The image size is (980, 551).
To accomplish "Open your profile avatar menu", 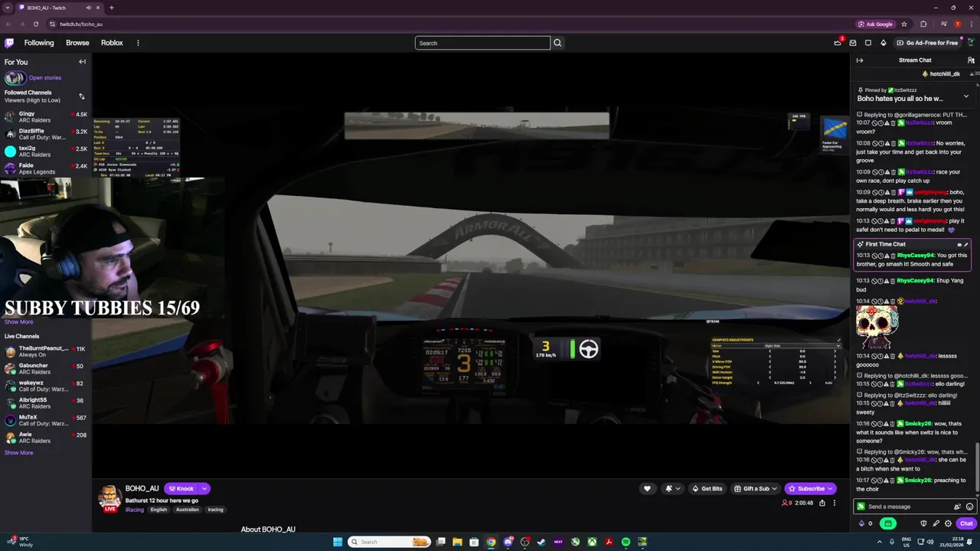I will pyautogui.click(x=971, y=43).
